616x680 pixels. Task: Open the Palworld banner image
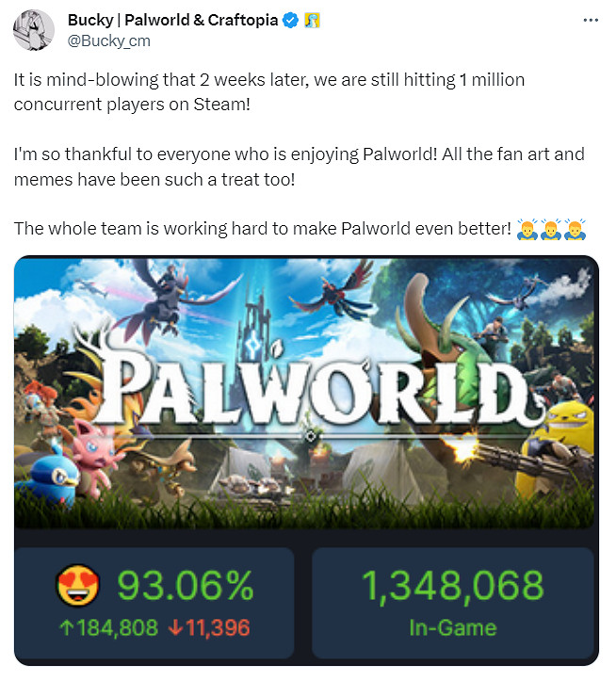point(306,393)
